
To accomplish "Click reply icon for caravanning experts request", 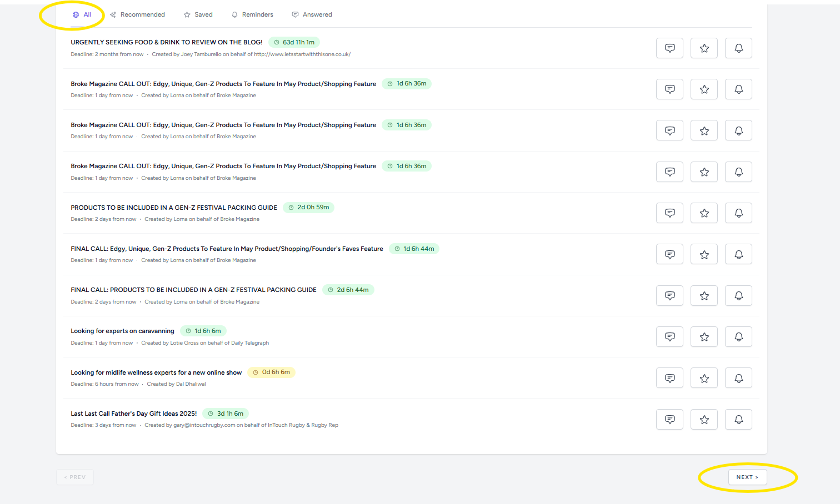I will [669, 337].
